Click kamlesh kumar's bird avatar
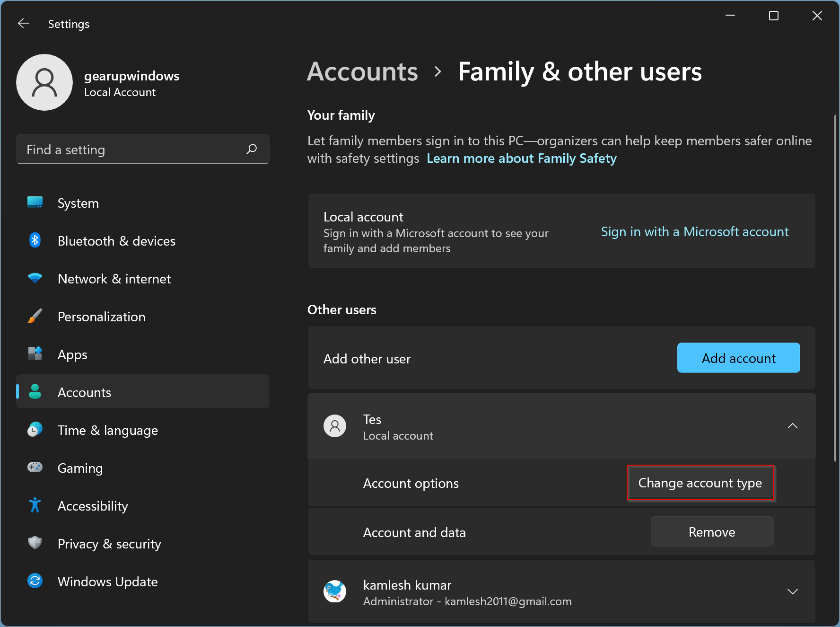This screenshot has height=627, width=840. click(335, 592)
